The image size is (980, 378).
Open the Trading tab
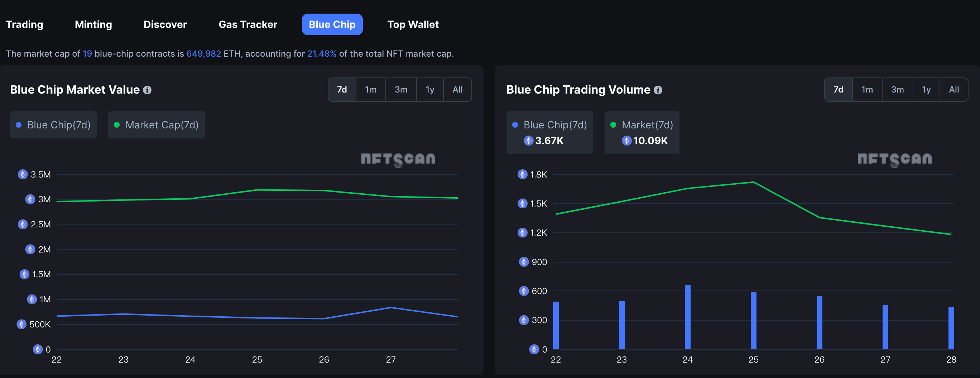(24, 24)
